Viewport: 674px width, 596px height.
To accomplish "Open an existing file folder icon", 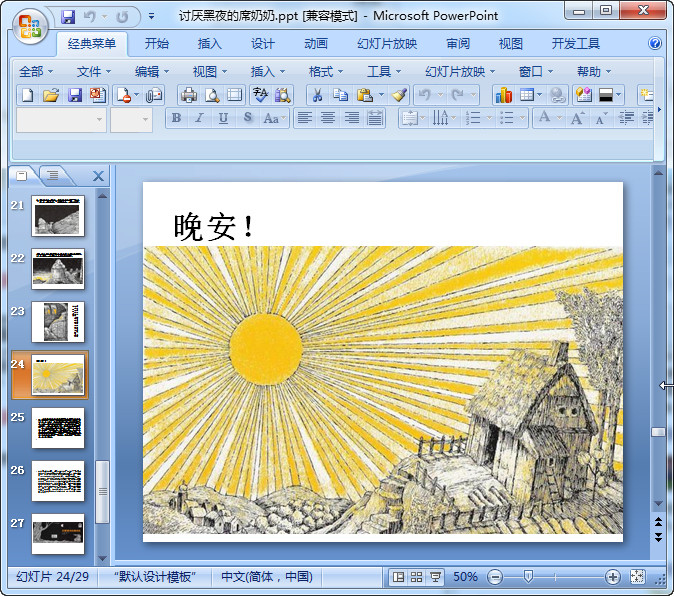I will [x=51, y=95].
